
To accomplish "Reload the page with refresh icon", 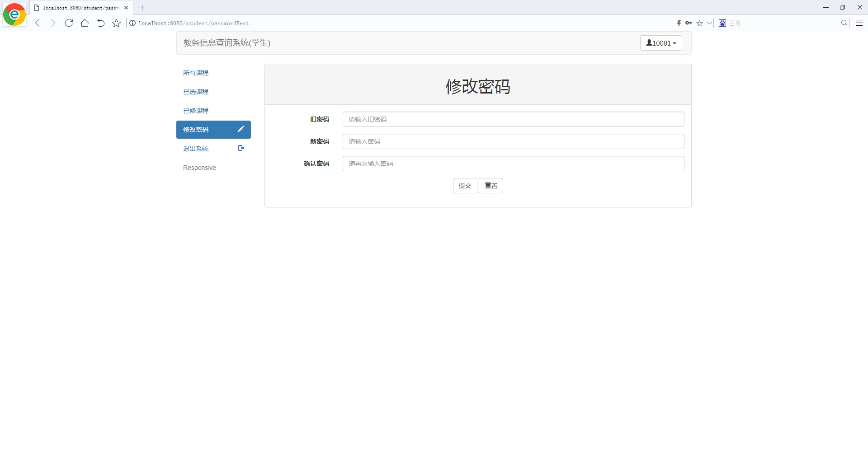I will 69,23.
